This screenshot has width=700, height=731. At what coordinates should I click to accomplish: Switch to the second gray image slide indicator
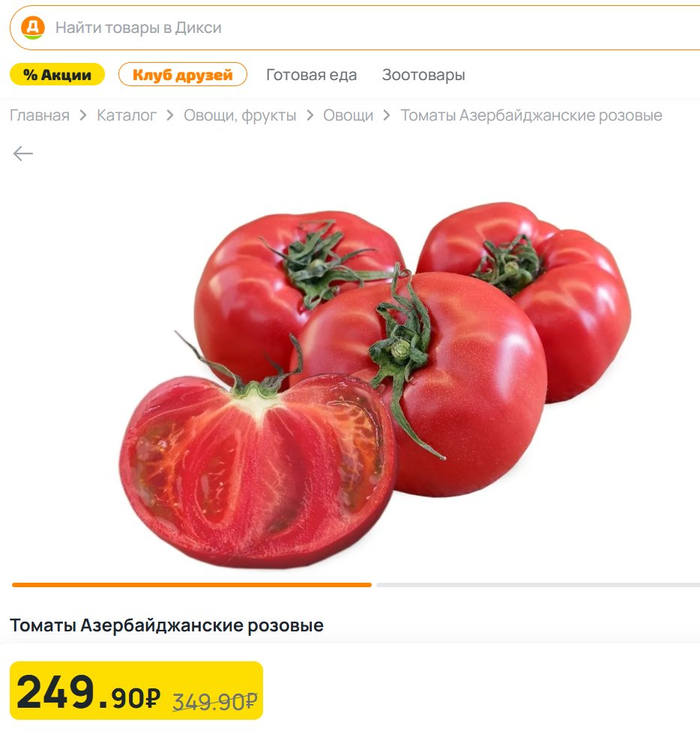click(x=538, y=585)
